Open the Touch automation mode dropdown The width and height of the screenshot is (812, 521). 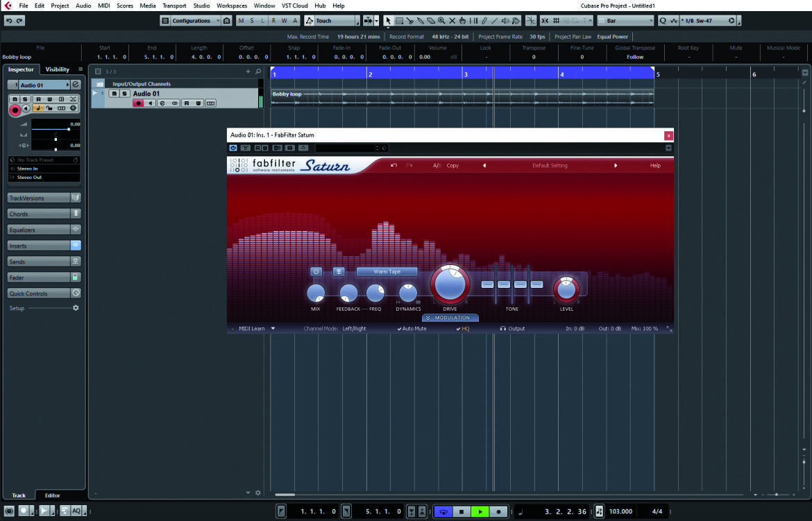coord(332,21)
